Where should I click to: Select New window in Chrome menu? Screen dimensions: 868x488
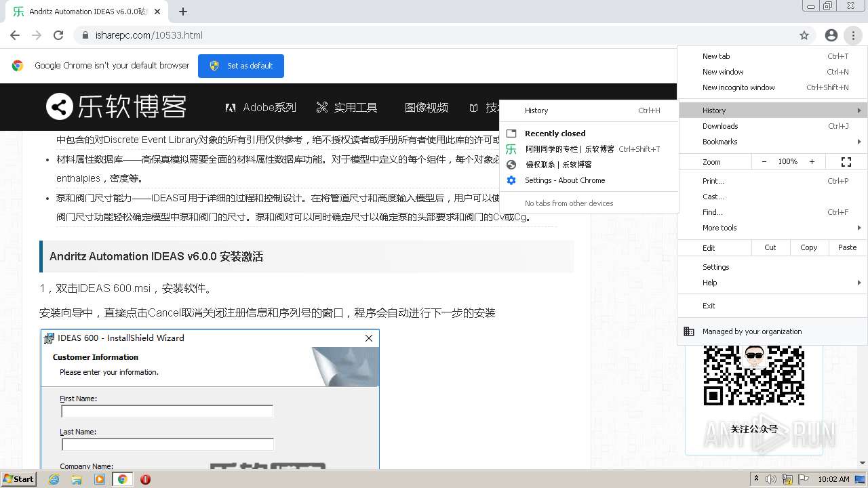(772, 72)
